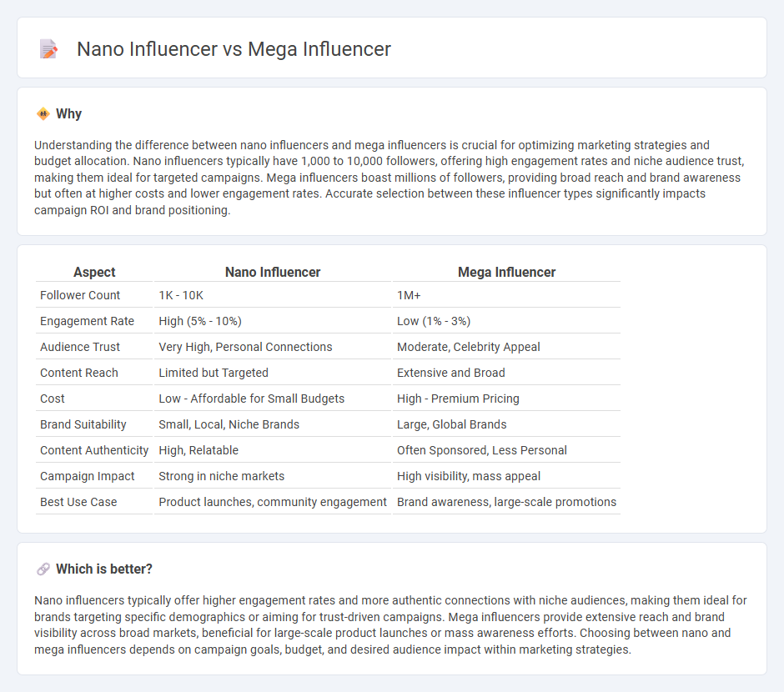Click 'Moderate, Celebrity Appeal' cell
The height and width of the screenshot is (692, 784).
coord(469,347)
